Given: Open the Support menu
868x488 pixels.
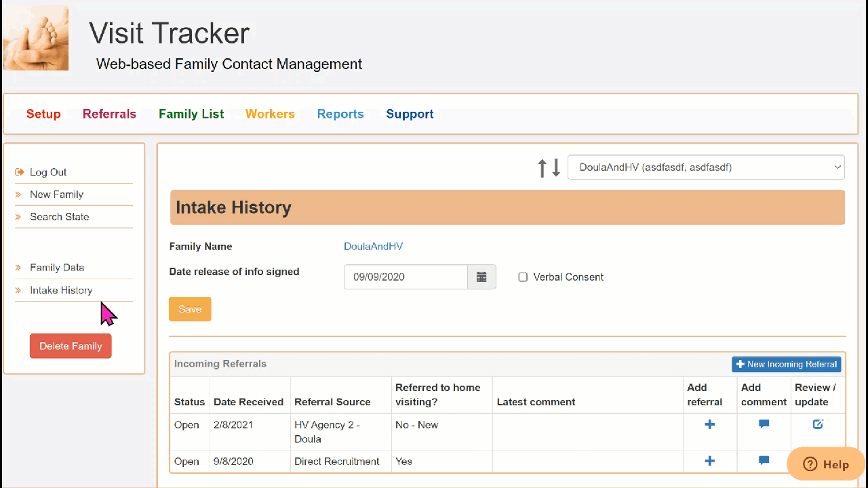Looking at the screenshot, I should tap(410, 114).
